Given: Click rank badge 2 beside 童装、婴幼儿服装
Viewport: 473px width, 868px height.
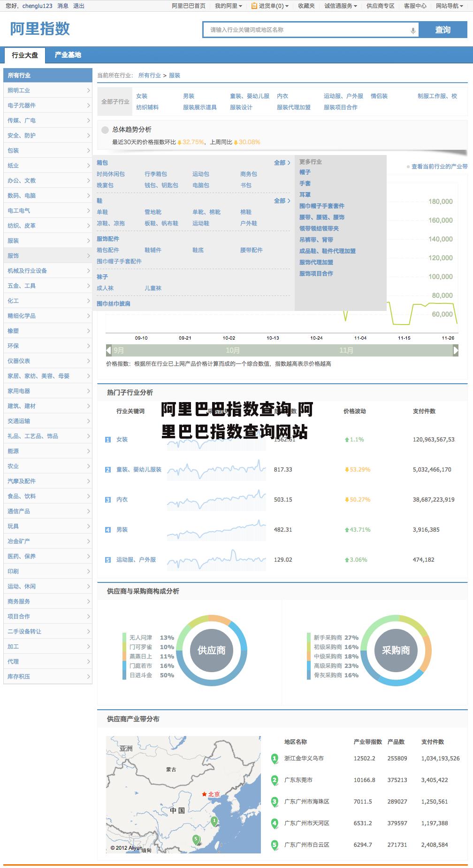Looking at the screenshot, I should tap(108, 470).
